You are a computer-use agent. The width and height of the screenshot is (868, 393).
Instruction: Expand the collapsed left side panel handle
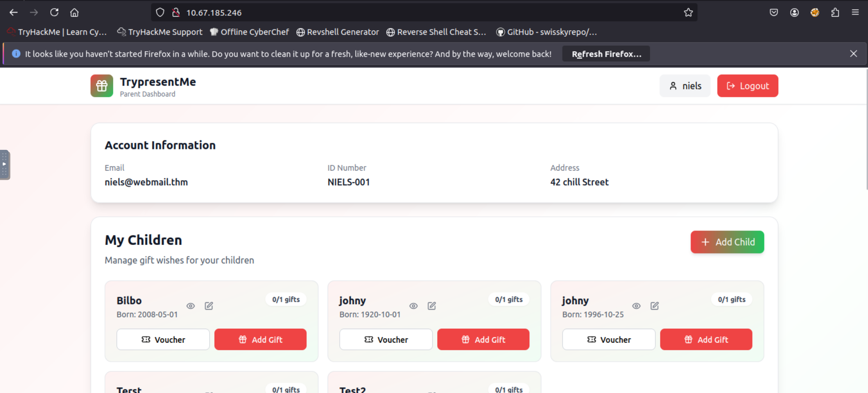pyautogui.click(x=5, y=164)
